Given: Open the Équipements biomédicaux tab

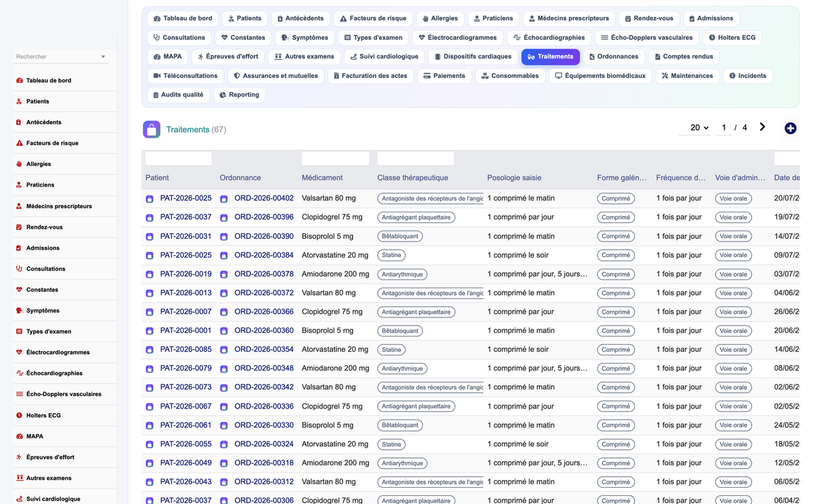Looking at the screenshot, I should click(x=600, y=76).
